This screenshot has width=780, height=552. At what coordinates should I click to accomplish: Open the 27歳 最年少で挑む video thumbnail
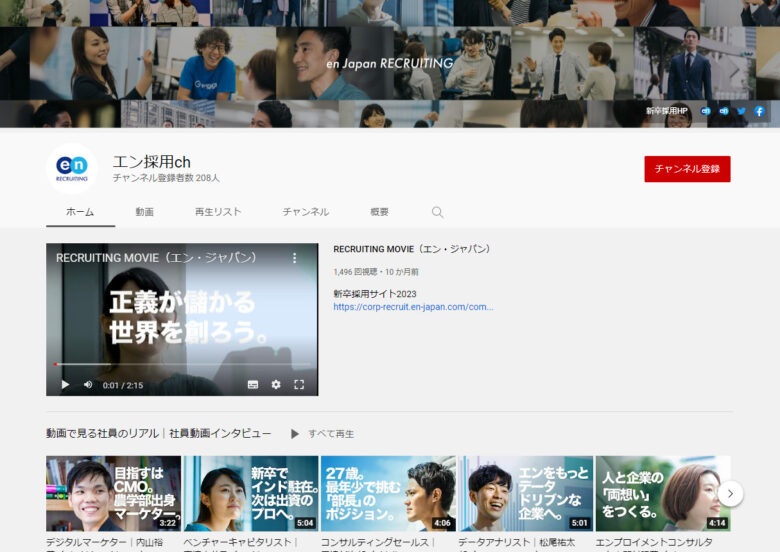pyautogui.click(x=388, y=493)
